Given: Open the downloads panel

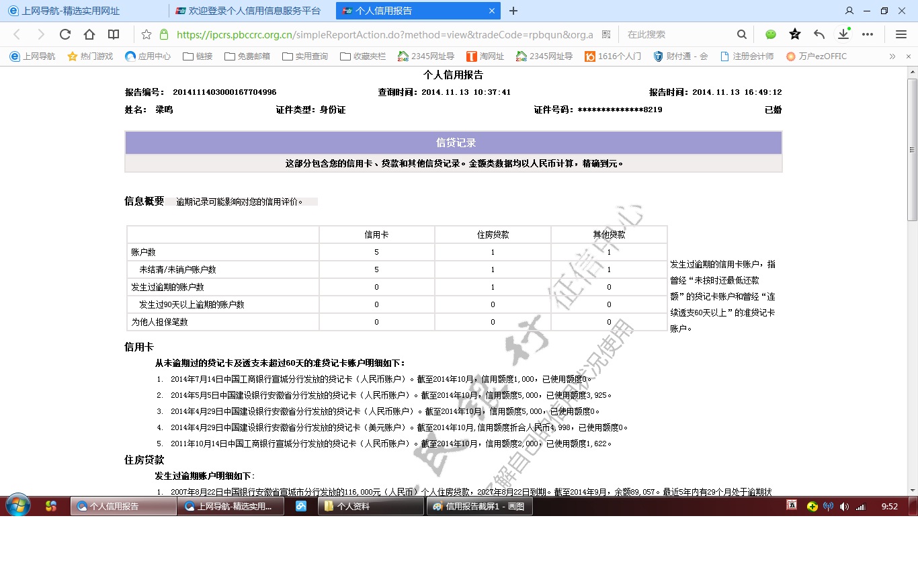Looking at the screenshot, I should [x=843, y=34].
